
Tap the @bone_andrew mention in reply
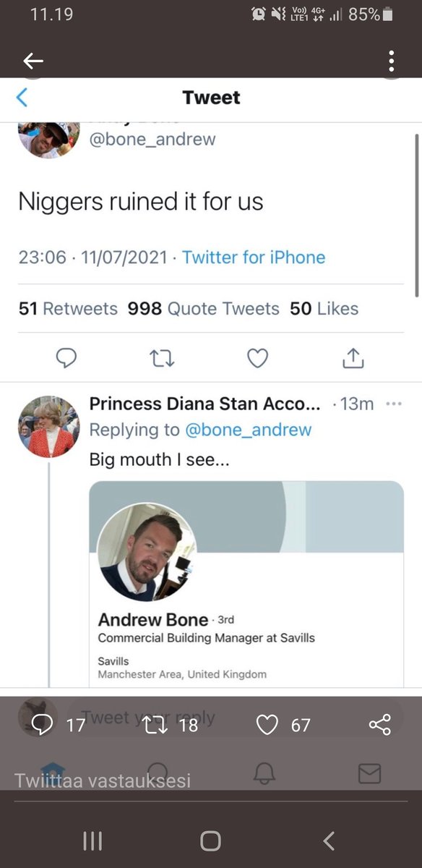(x=249, y=430)
